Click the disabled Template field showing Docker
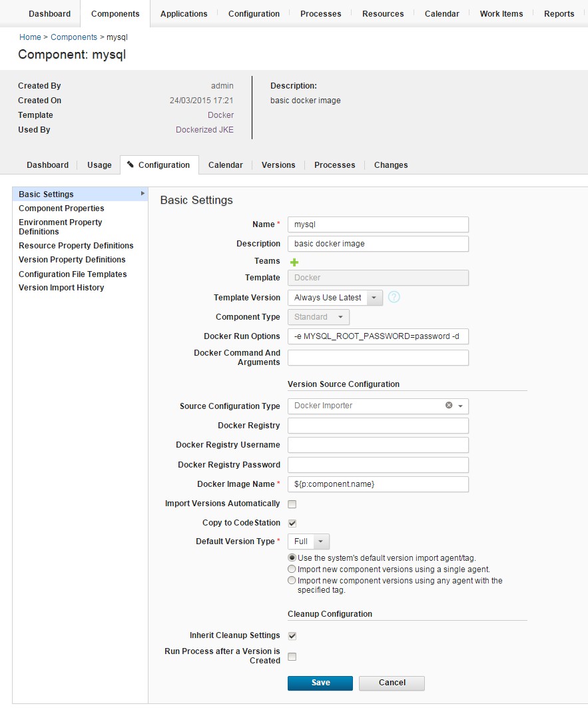 click(378, 278)
